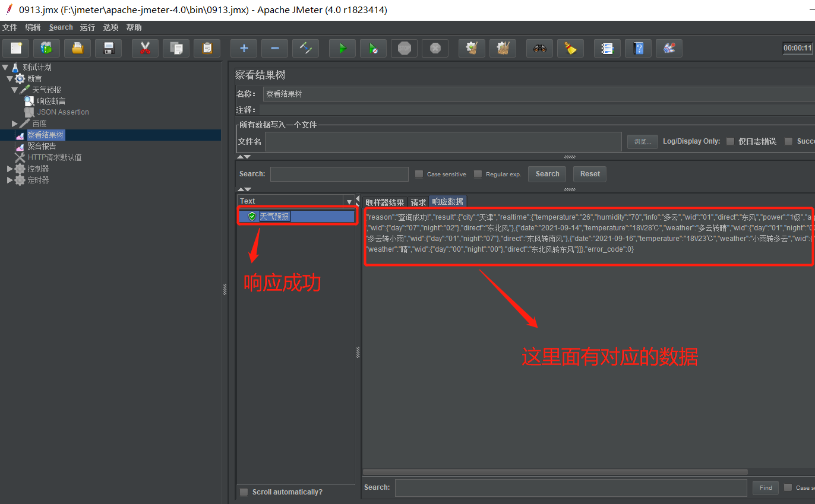Click the rightmost toolbar icon after Help

click(x=669, y=48)
